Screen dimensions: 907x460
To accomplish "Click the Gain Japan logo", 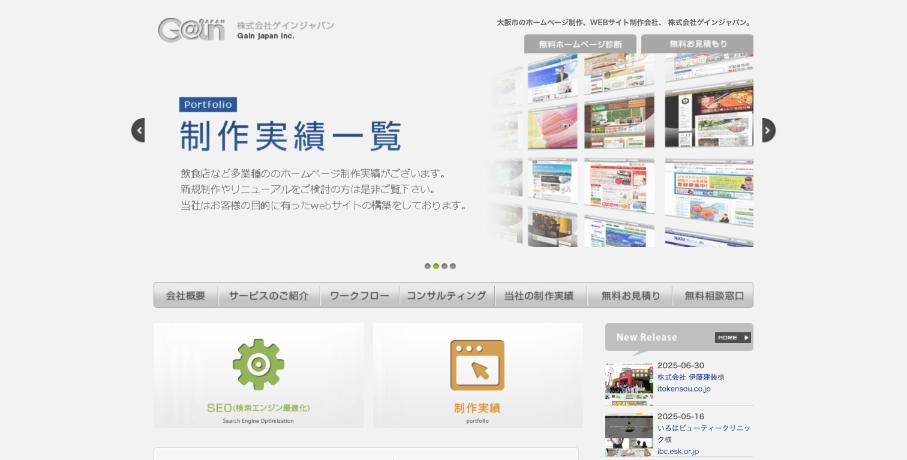I will 191,30.
